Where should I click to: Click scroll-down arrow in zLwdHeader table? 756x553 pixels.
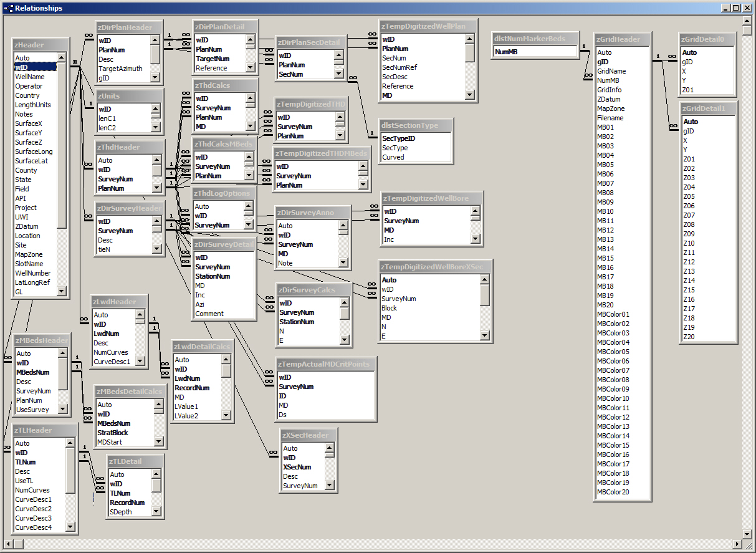(140, 362)
